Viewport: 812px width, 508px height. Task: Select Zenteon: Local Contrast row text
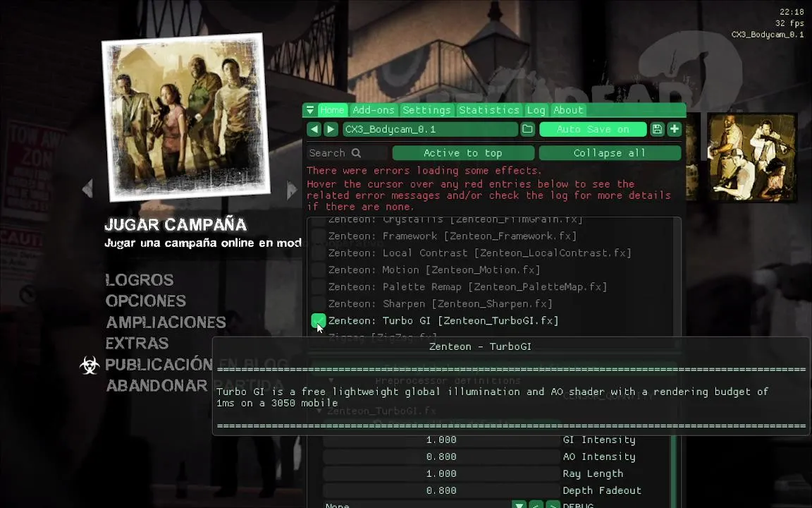pyautogui.click(x=479, y=253)
